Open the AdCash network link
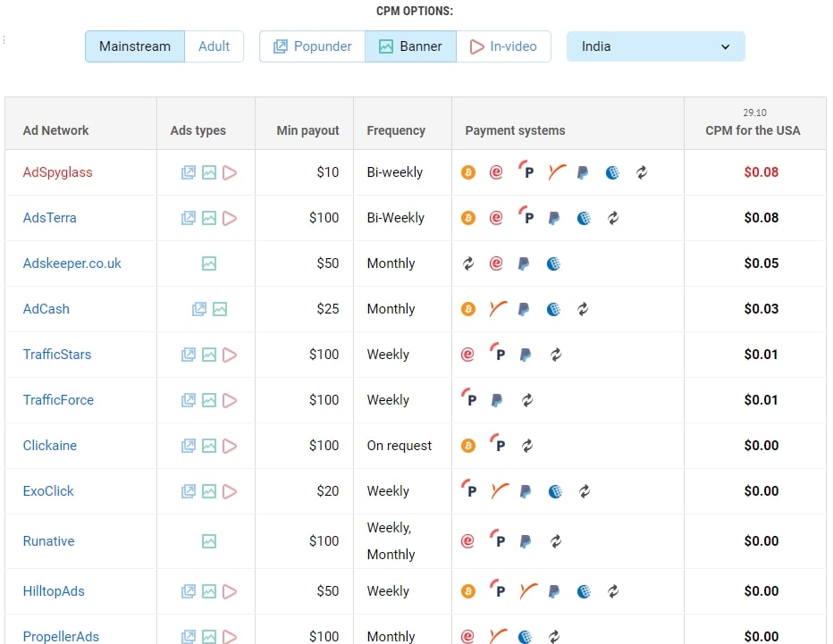 [x=46, y=309]
